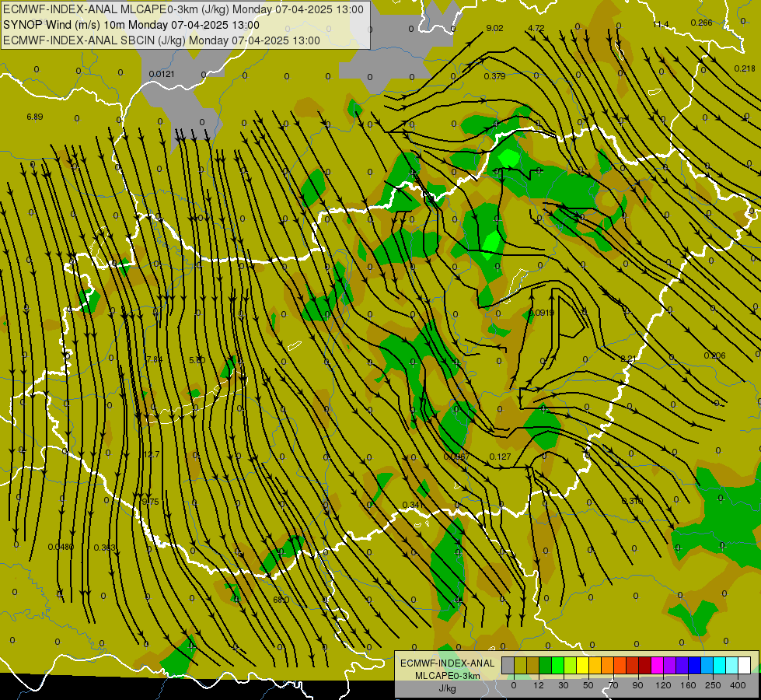Click the map value 7.84

coord(155,359)
